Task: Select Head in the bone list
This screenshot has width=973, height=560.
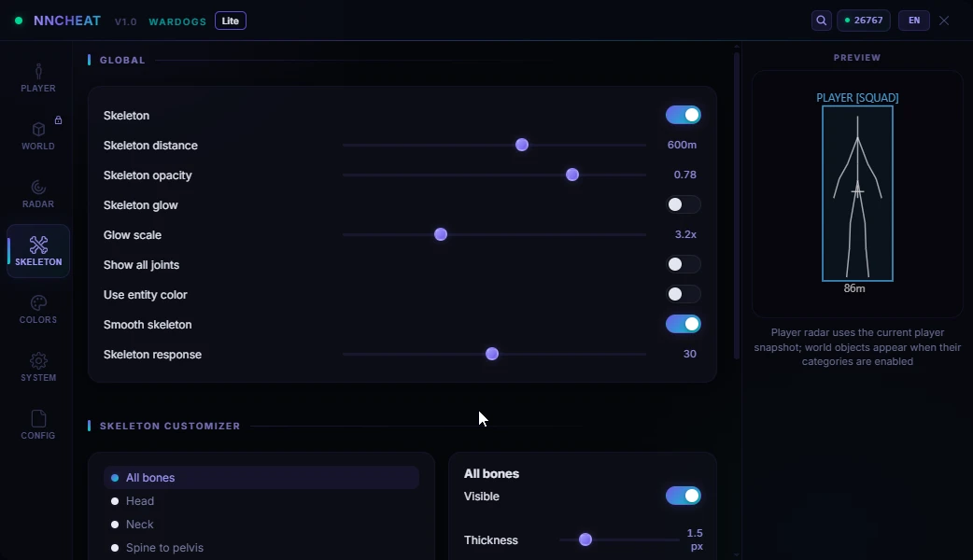Action: click(x=261, y=501)
